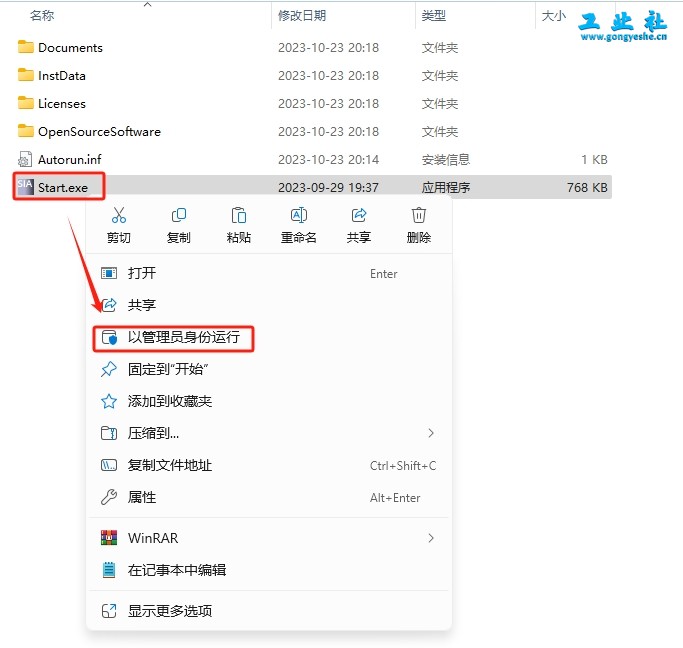Choose 复制文件地址 menu entry
The image size is (683, 648).
tap(269, 465)
